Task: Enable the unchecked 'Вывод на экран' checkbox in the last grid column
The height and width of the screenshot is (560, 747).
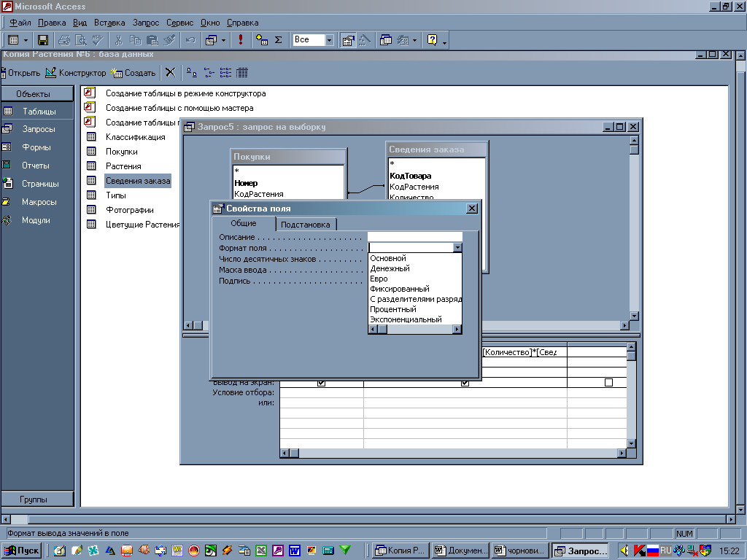Action: (x=608, y=382)
